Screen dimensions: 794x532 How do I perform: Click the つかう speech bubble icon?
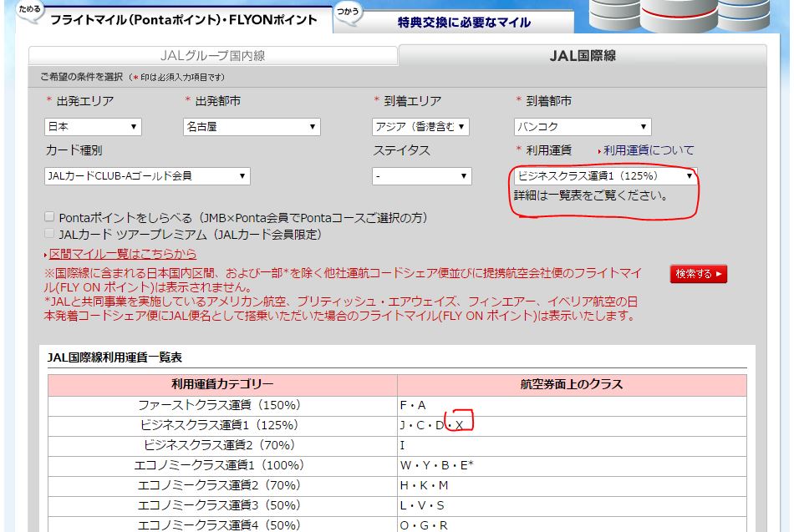point(349,13)
